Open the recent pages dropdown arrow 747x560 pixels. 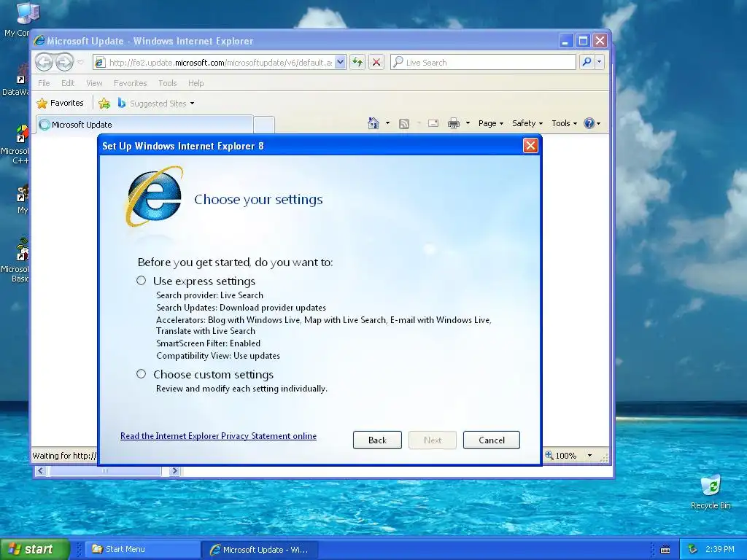(x=80, y=63)
